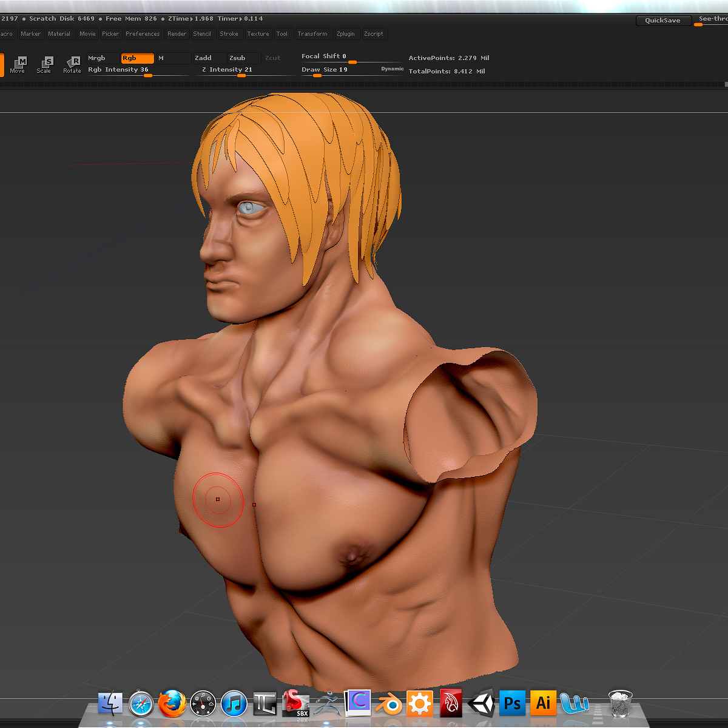Screen dimensions: 728x728
Task: Open the orange gear app in dock
Action: click(x=420, y=704)
